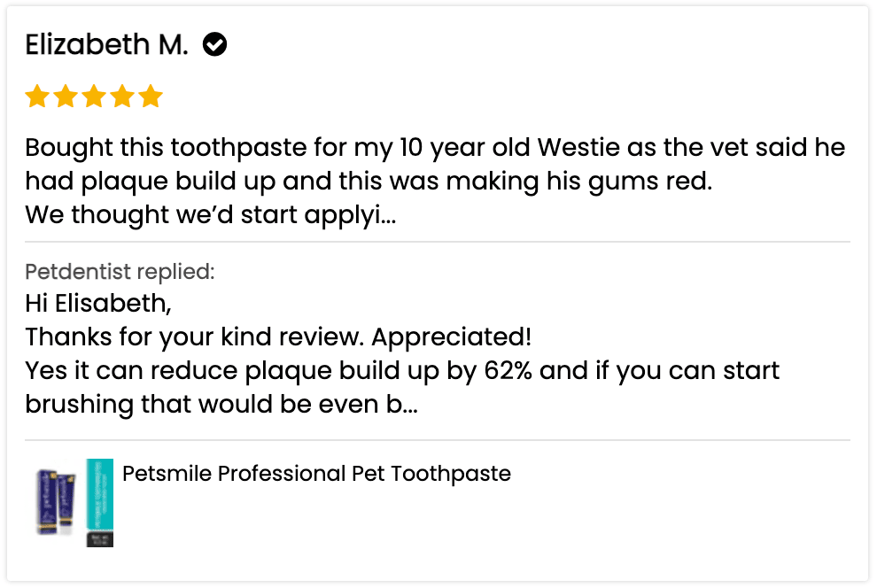This screenshot has width=877, height=588.
Task: Open reviewer name Elizabeth M.
Action: tap(106, 44)
